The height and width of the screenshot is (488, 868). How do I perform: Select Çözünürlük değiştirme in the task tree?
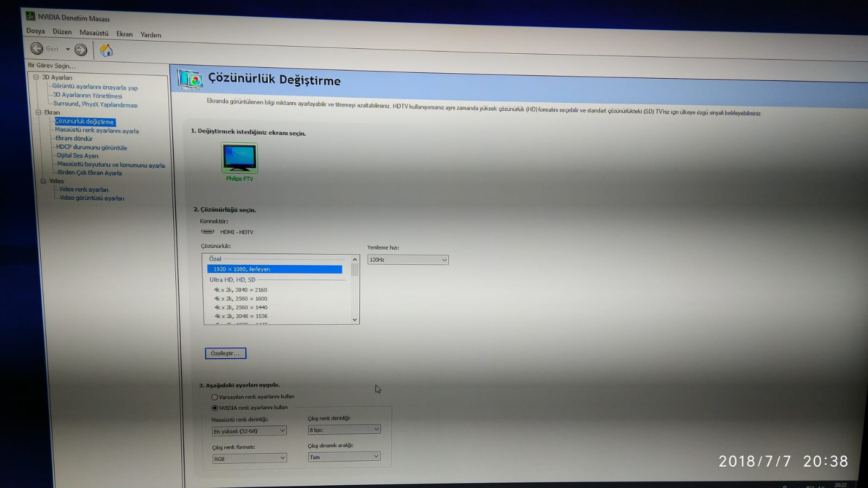[x=85, y=122]
